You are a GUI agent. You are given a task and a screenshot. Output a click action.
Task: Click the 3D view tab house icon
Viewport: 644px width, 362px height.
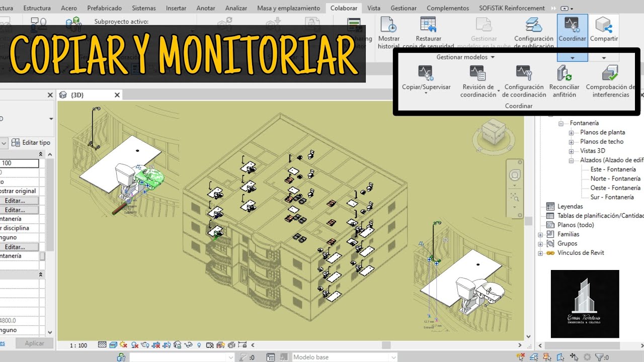coord(63,95)
